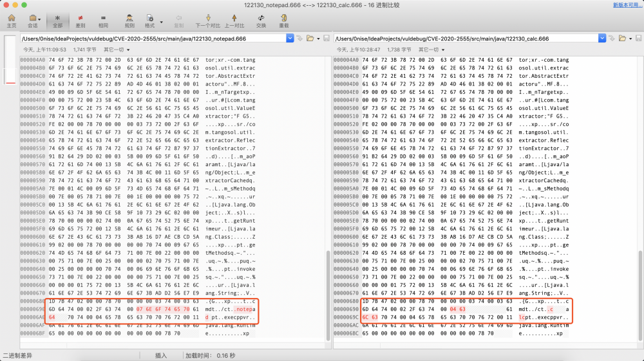Expand the 格式 format dropdown arrow
644x361 pixels.
coord(162,22)
